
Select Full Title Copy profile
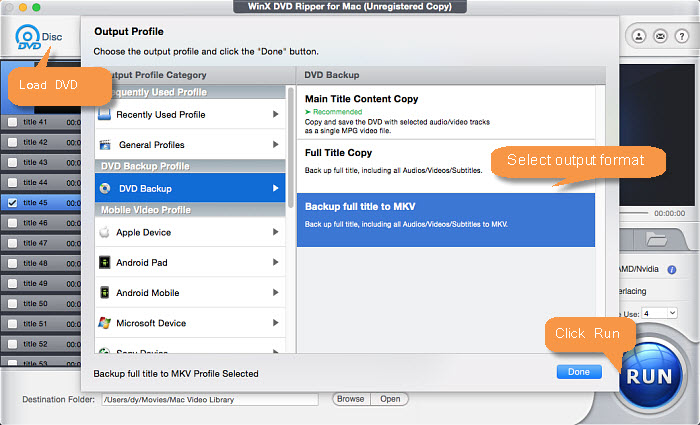pyautogui.click(x=446, y=166)
